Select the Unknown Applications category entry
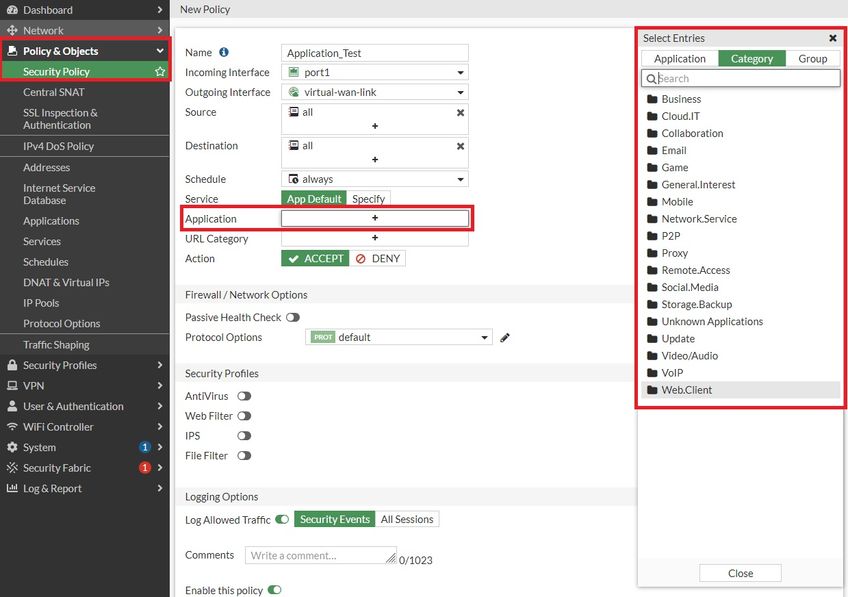Image resolution: width=848 pixels, height=597 pixels. click(x=741, y=321)
